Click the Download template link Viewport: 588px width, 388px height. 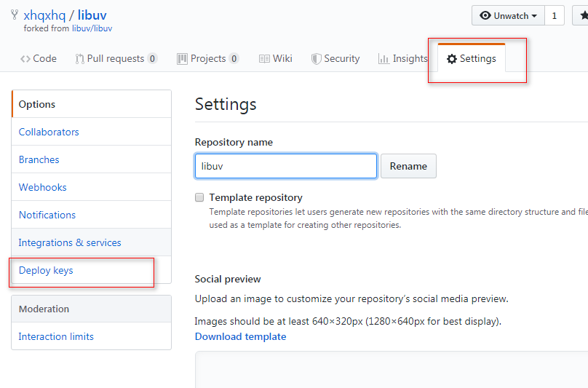point(240,336)
